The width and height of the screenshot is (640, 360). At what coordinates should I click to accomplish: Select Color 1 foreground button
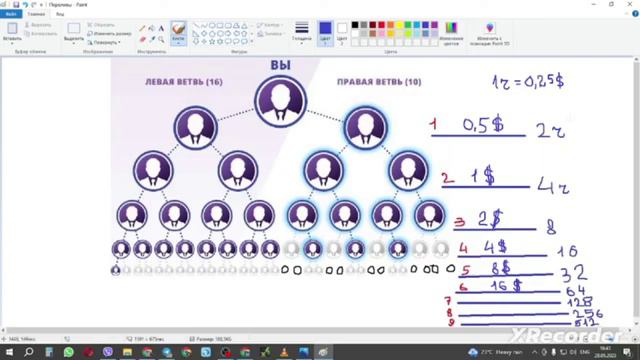pos(325,33)
